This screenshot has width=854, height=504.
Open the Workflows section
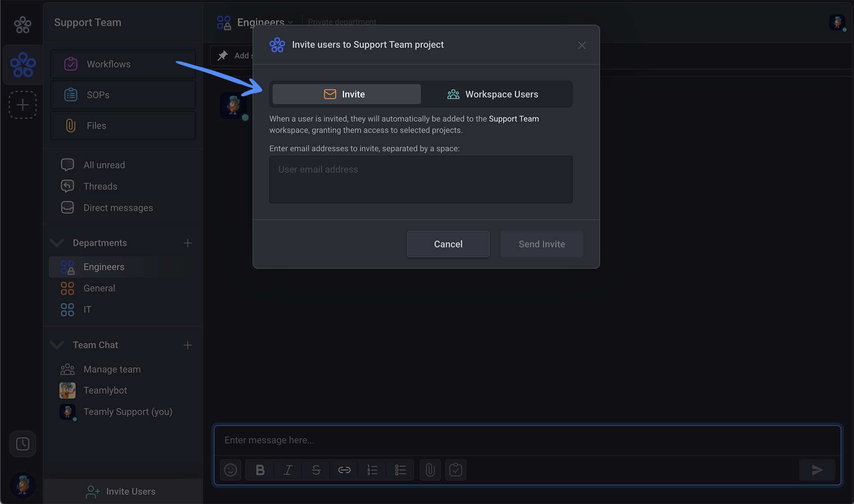123,64
